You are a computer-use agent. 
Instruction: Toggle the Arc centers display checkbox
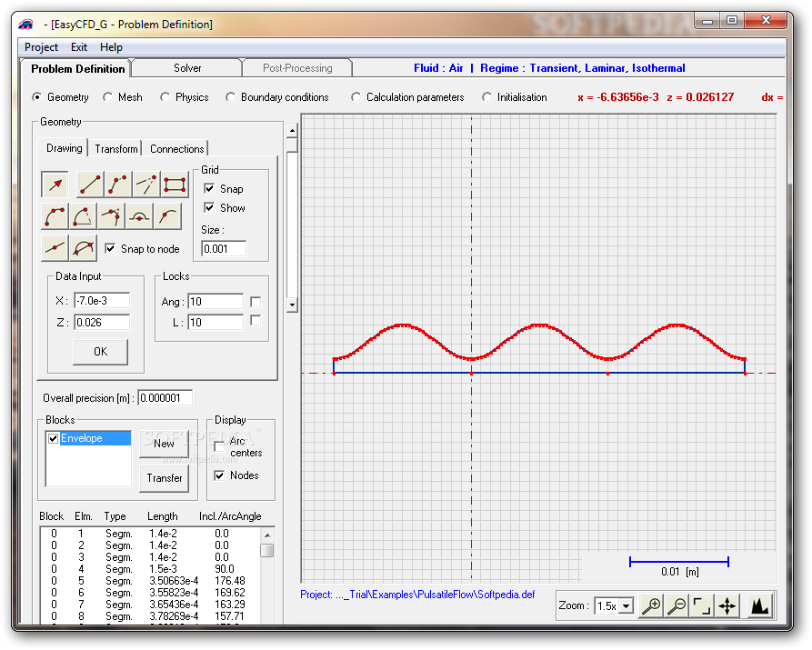pos(219,446)
